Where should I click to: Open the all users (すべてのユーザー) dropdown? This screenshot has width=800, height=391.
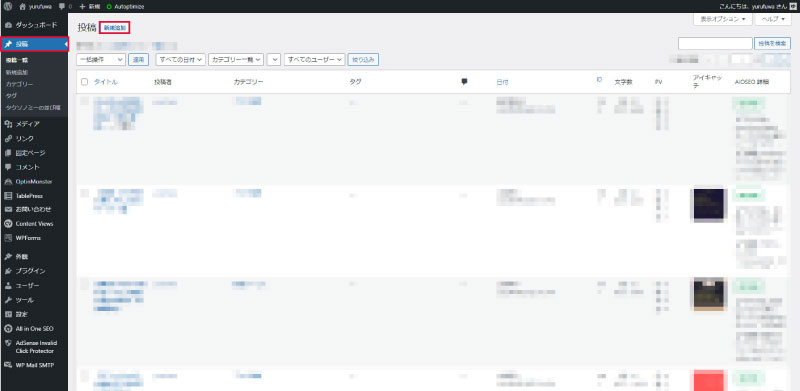[315, 60]
